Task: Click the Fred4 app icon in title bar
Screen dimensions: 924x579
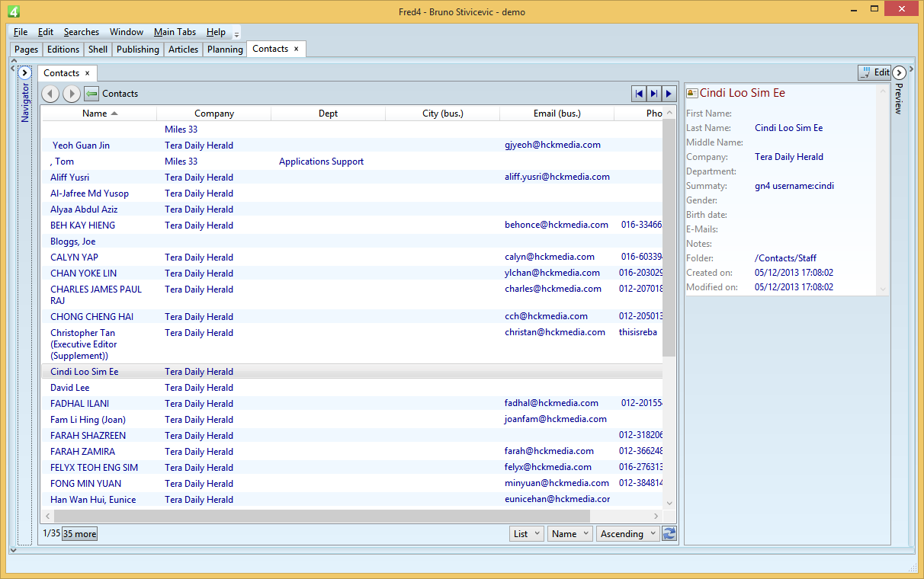Action: coord(13,11)
